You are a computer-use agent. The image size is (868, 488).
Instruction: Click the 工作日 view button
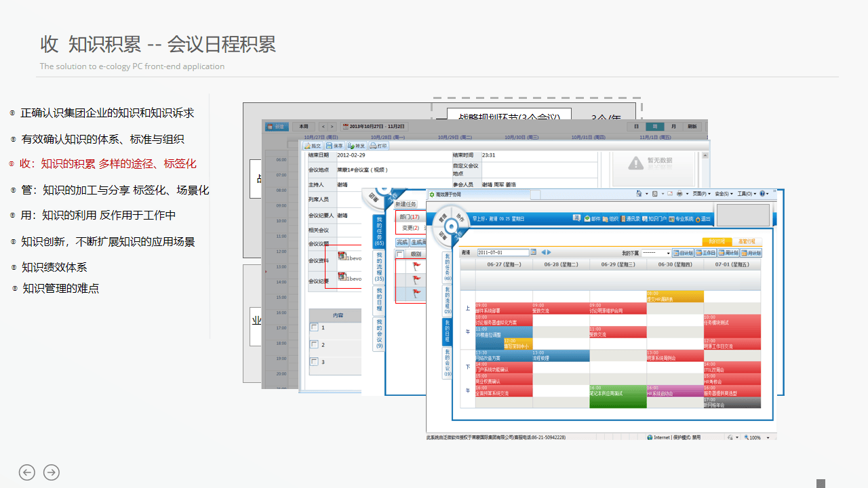pyautogui.click(x=705, y=253)
